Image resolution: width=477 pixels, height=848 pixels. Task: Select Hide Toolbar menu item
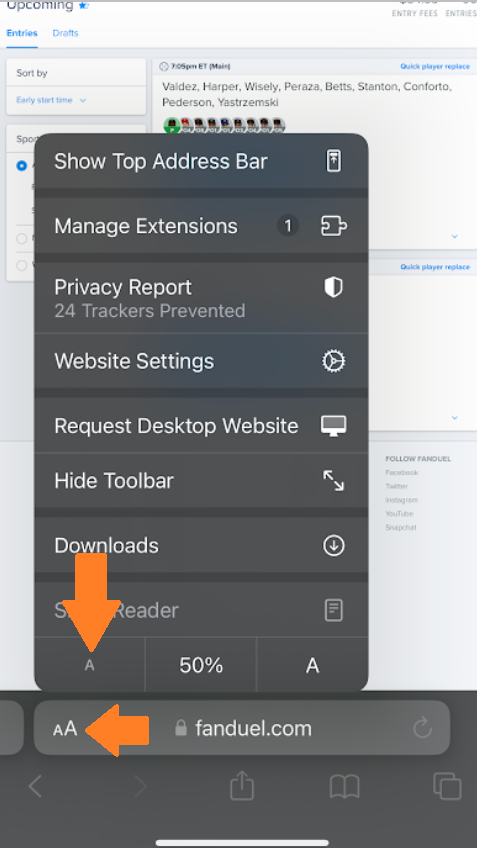click(201, 480)
